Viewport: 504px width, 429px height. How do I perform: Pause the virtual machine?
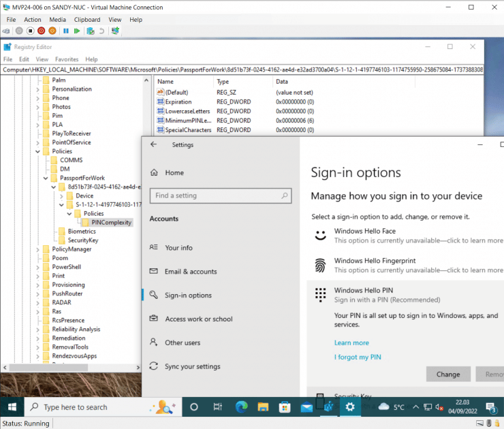[x=66, y=31]
